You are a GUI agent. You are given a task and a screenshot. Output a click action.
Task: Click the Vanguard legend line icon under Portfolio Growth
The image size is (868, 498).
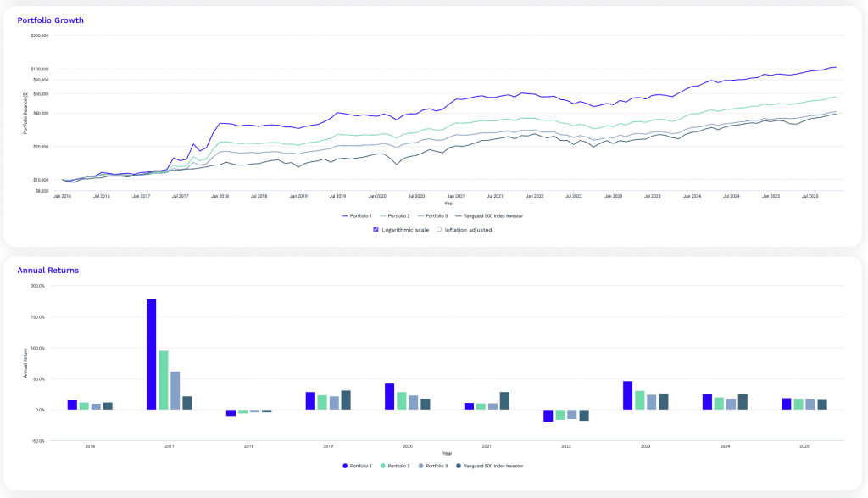tap(458, 215)
